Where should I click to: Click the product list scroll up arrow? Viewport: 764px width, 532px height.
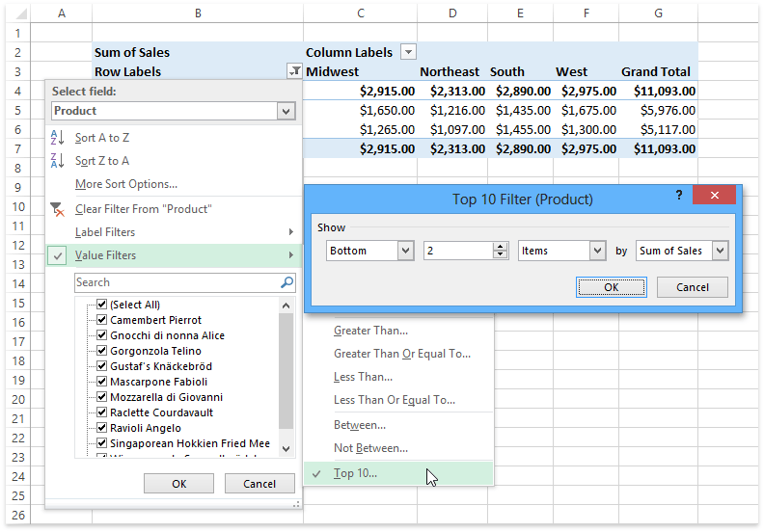coord(286,306)
